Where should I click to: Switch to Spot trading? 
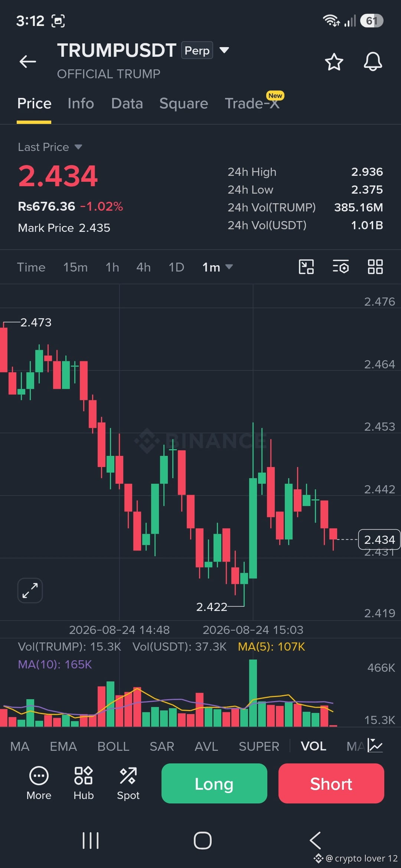pos(128,783)
